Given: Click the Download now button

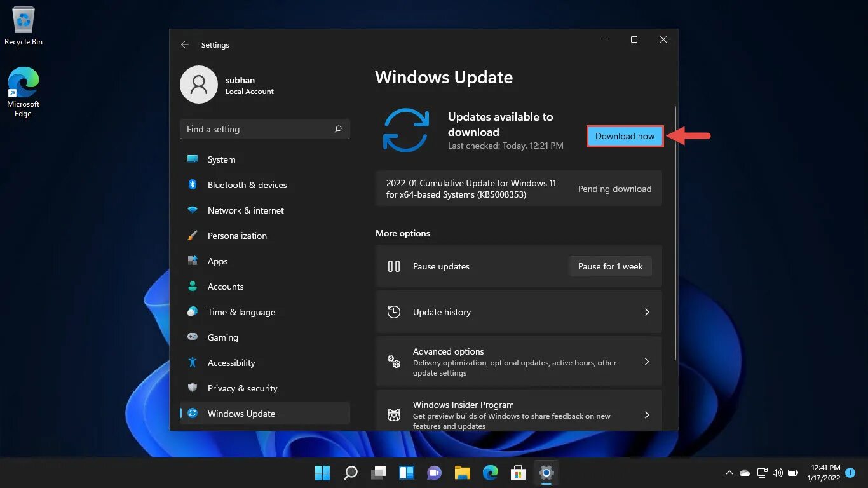Looking at the screenshot, I should (x=625, y=136).
